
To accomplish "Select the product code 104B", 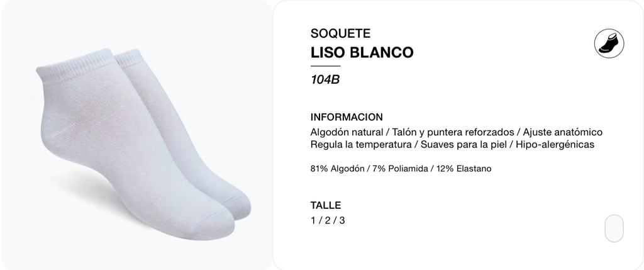I will [325, 80].
